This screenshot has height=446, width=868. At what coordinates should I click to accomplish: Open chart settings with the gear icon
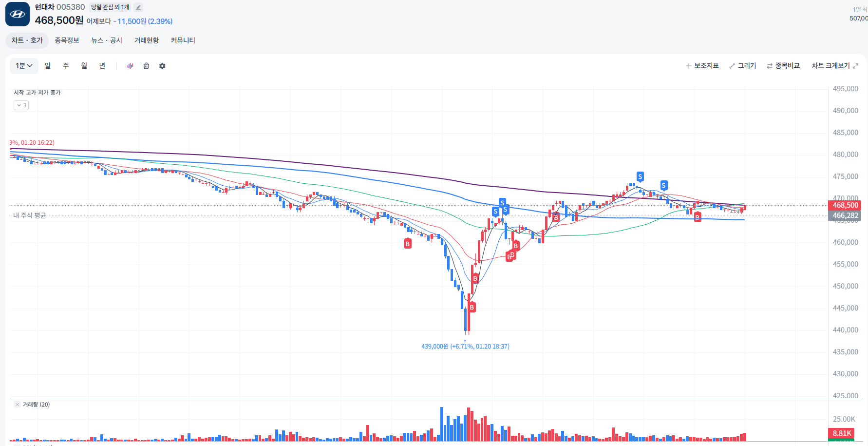tap(162, 66)
